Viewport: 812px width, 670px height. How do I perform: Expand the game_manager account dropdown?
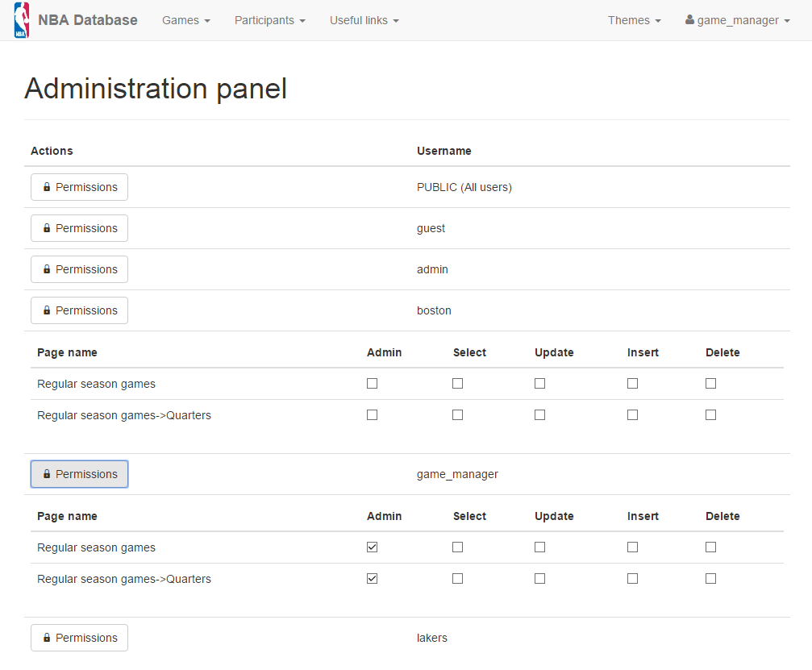pyautogui.click(x=736, y=20)
